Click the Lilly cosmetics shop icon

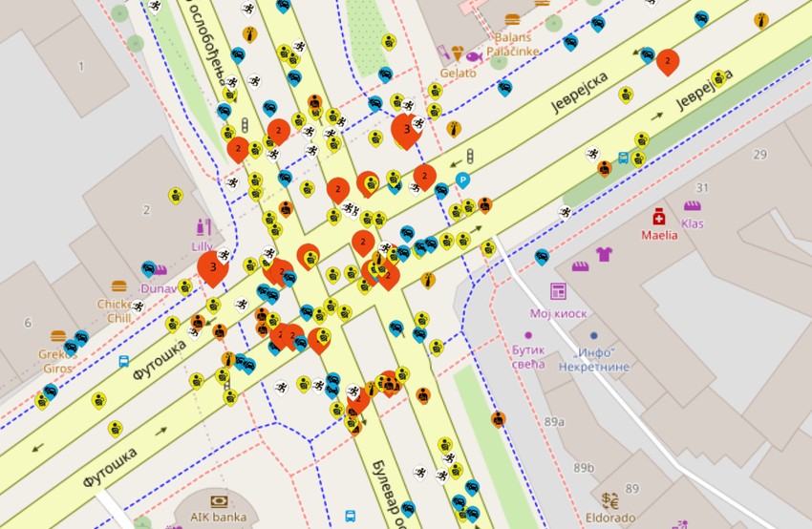coord(203,227)
